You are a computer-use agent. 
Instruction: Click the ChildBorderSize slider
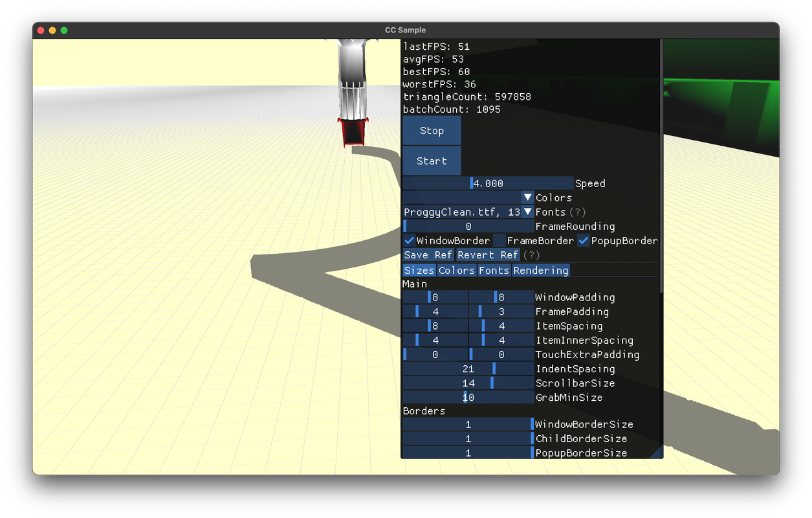[468, 438]
